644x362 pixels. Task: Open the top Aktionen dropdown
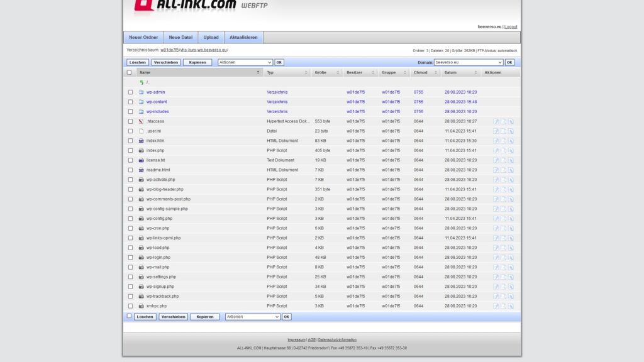point(245,62)
